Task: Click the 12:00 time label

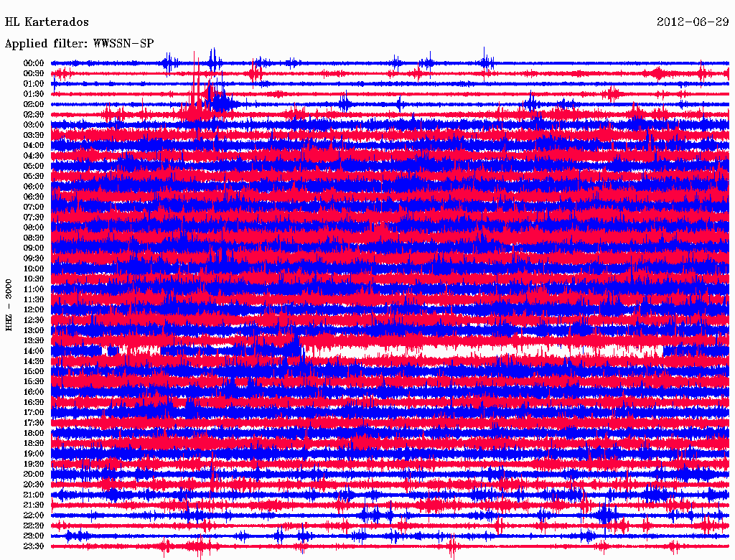Action: pyautogui.click(x=34, y=310)
